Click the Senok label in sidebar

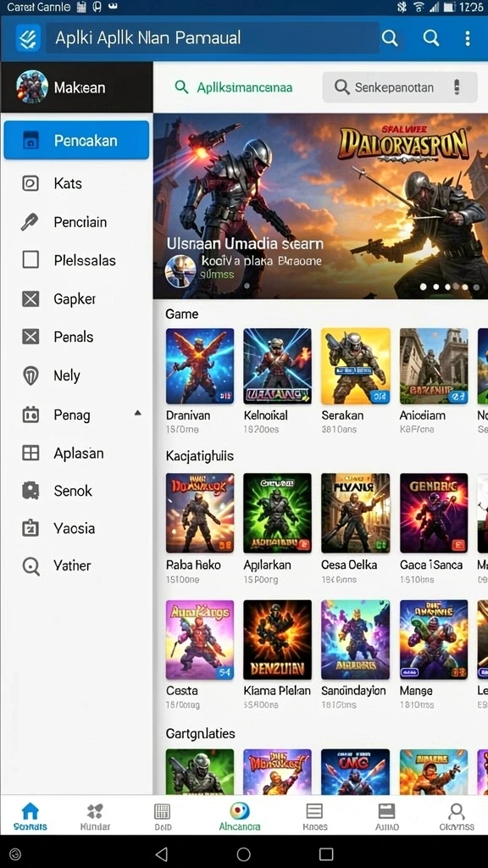coord(73,491)
